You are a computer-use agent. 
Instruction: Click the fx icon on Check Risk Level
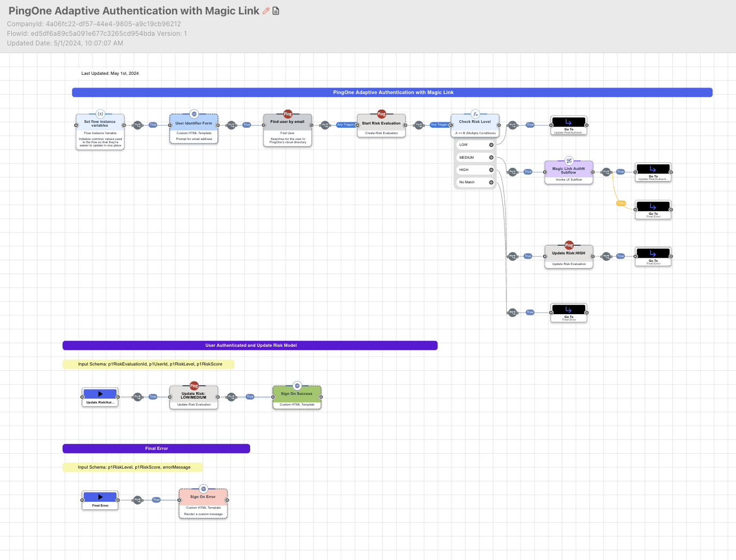(x=475, y=114)
